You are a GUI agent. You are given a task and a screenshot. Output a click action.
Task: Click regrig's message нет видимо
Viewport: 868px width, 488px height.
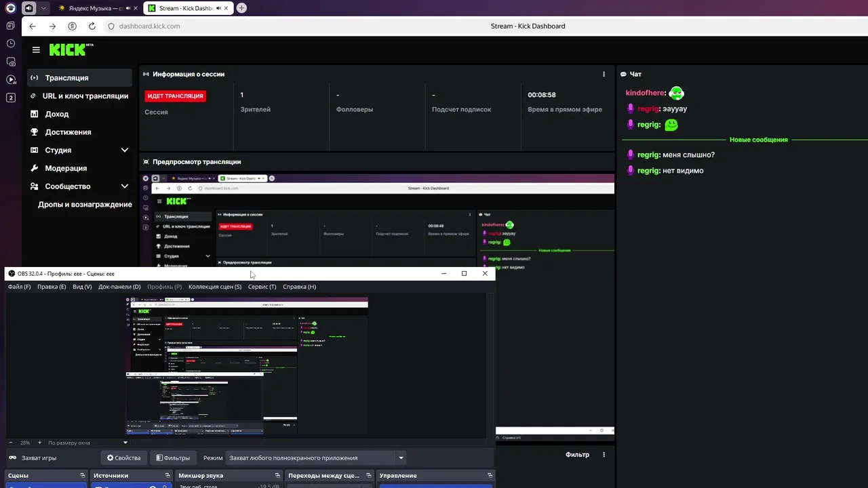683,171
